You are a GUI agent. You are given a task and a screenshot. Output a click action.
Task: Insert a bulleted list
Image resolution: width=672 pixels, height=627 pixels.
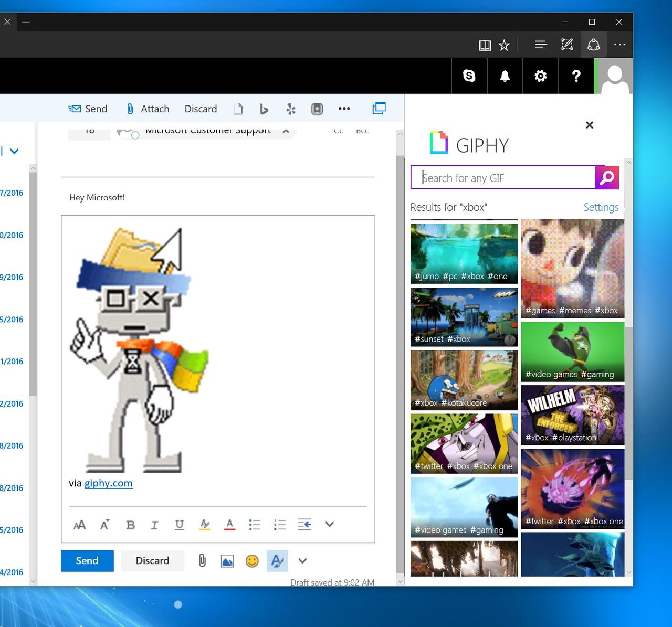[255, 525]
